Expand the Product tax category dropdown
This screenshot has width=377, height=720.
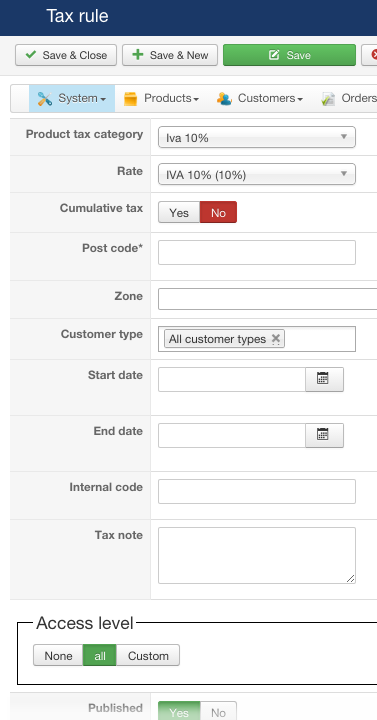[257, 137]
